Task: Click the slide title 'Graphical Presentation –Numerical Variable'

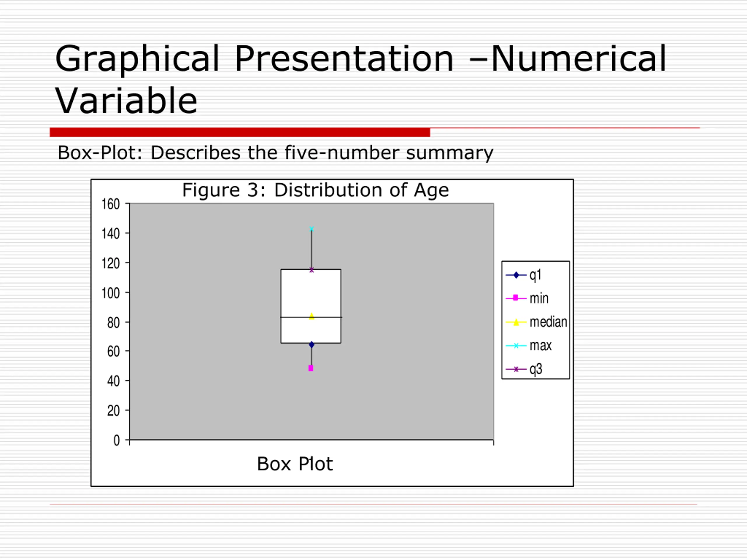Action: (361, 80)
